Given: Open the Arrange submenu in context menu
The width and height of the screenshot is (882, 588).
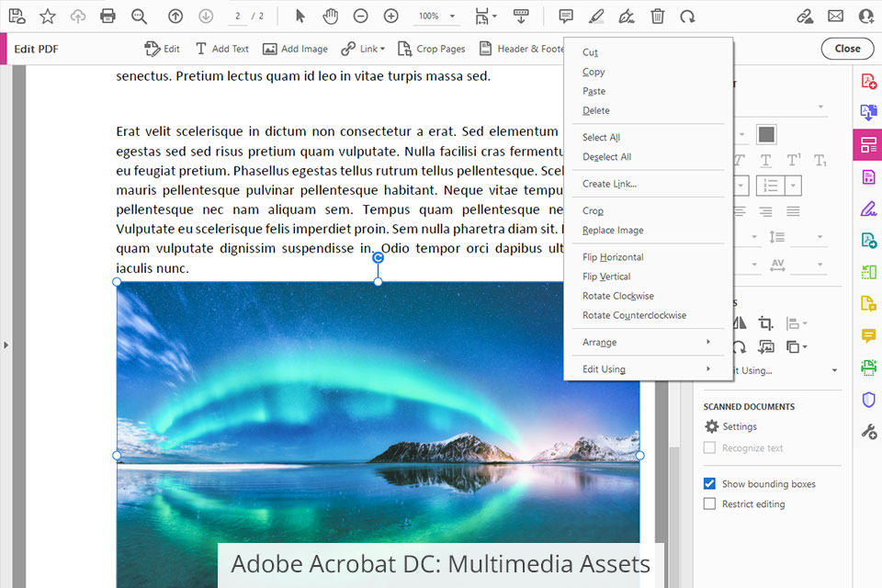Looking at the screenshot, I should coord(648,342).
